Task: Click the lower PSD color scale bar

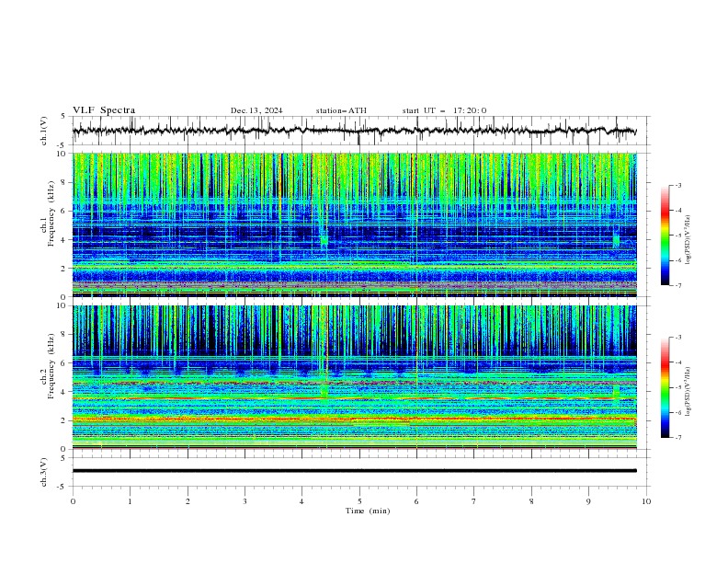Action: tap(665, 387)
